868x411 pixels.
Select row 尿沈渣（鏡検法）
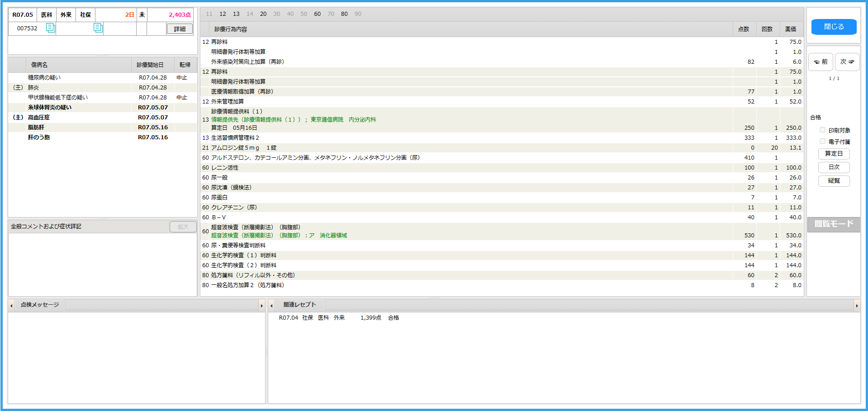coord(502,188)
